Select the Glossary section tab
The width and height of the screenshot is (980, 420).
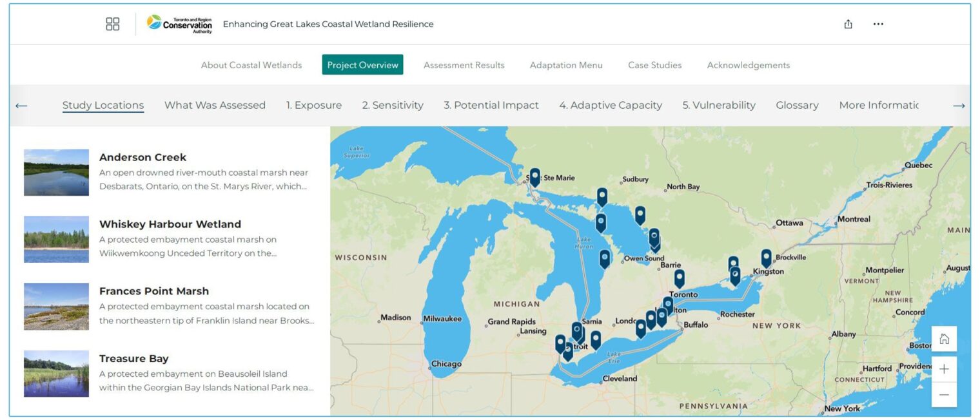[797, 104]
